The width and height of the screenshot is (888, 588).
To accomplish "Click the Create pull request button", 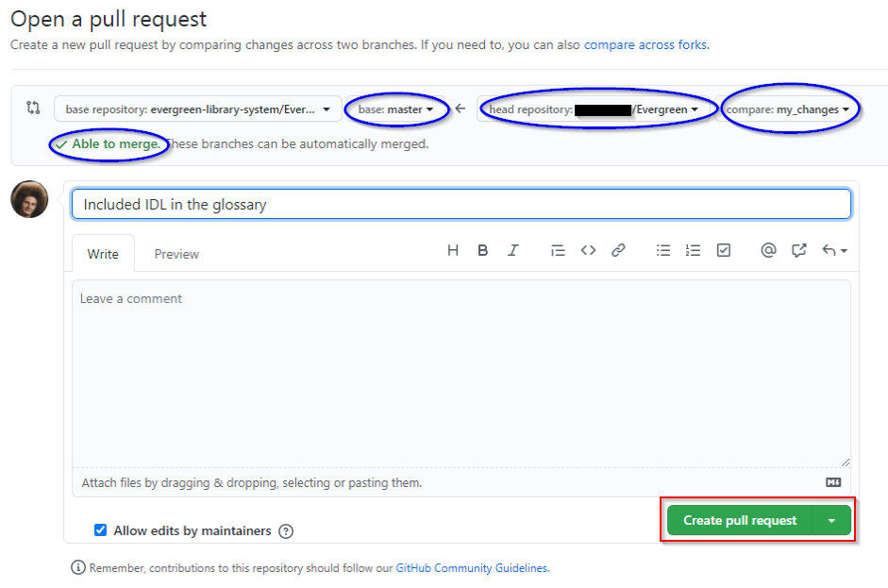I will pyautogui.click(x=740, y=520).
